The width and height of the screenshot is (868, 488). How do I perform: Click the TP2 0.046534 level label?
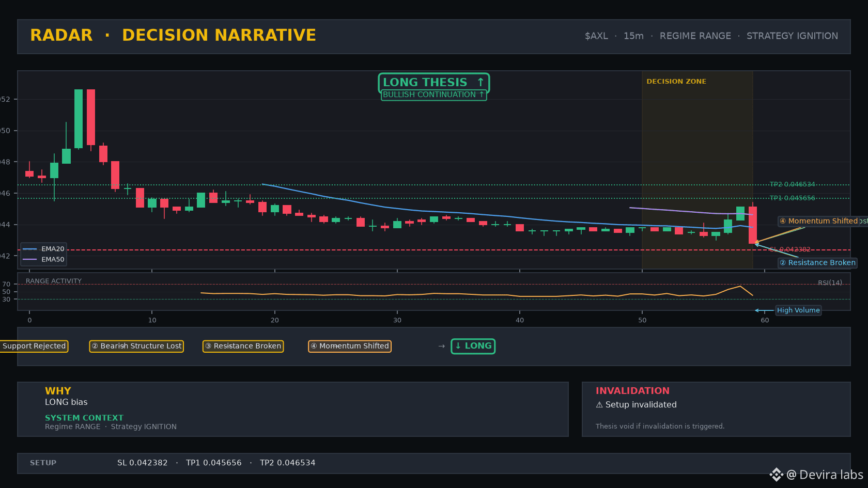click(x=792, y=184)
